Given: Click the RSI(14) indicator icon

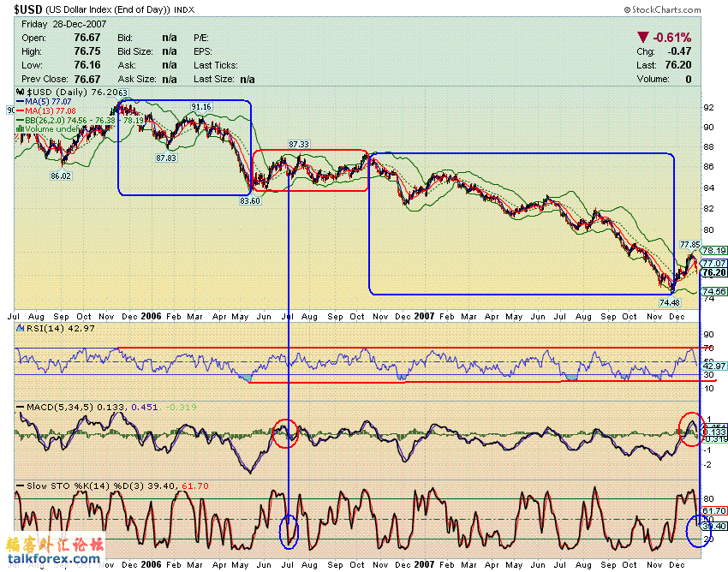Looking at the screenshot, I should 20,328.
